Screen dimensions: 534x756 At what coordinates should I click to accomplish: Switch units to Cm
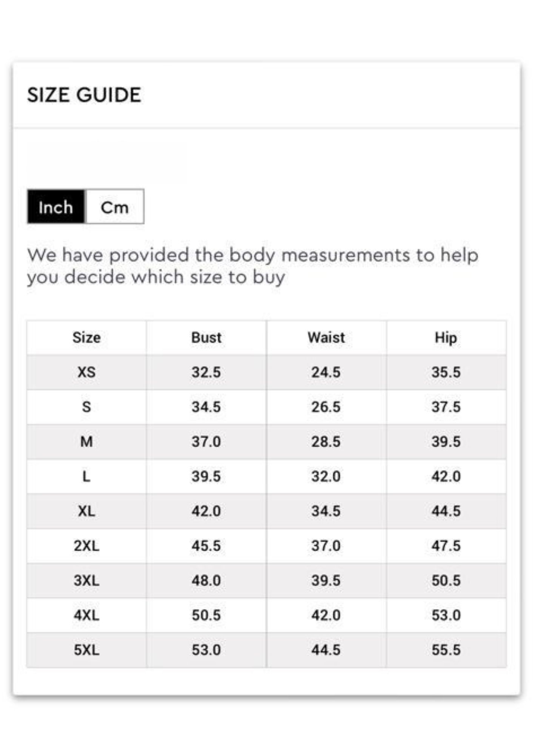click(115, 207)
